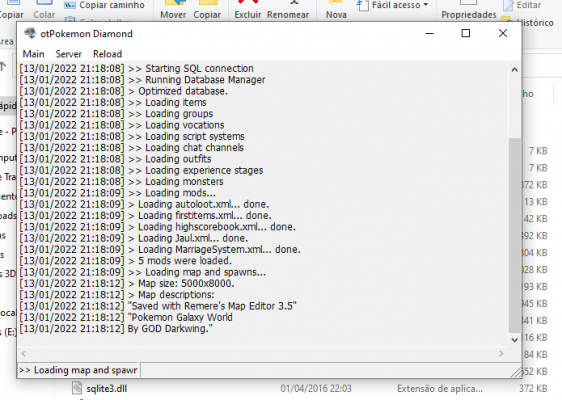The image size is (562, 400).
Task: Click the Explorer up-directory arrow
Action: click(3, 66)
